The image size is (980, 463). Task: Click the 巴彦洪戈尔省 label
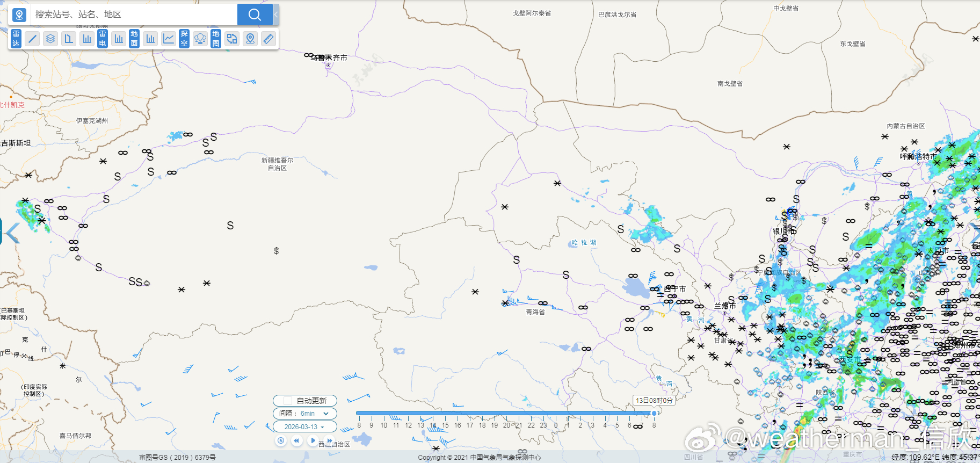point(618,15)
